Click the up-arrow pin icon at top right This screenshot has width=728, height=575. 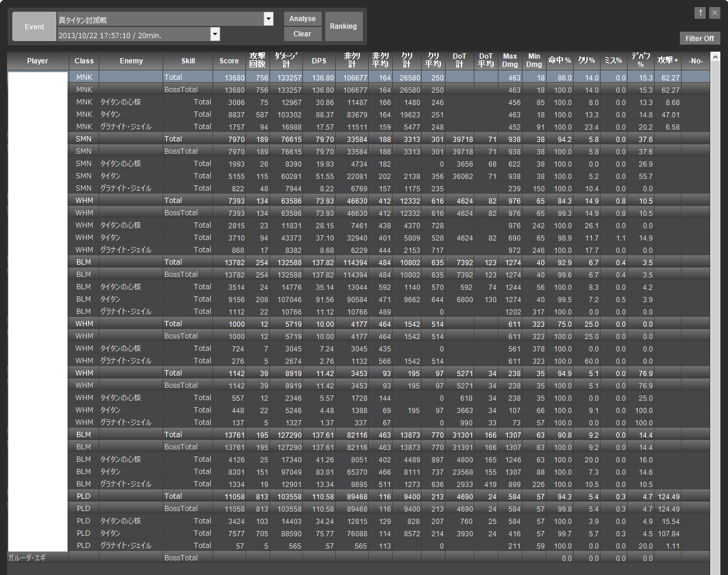(700, 13)
